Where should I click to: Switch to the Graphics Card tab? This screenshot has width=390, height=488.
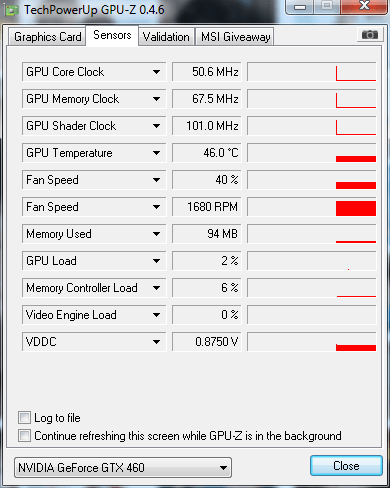(x=47, y=37)
